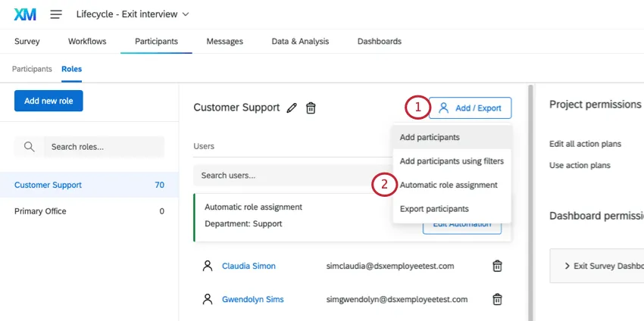Remove Claudia Simon using trash icon
This screenshot has width=644, height=321.
tap(497, 266)
